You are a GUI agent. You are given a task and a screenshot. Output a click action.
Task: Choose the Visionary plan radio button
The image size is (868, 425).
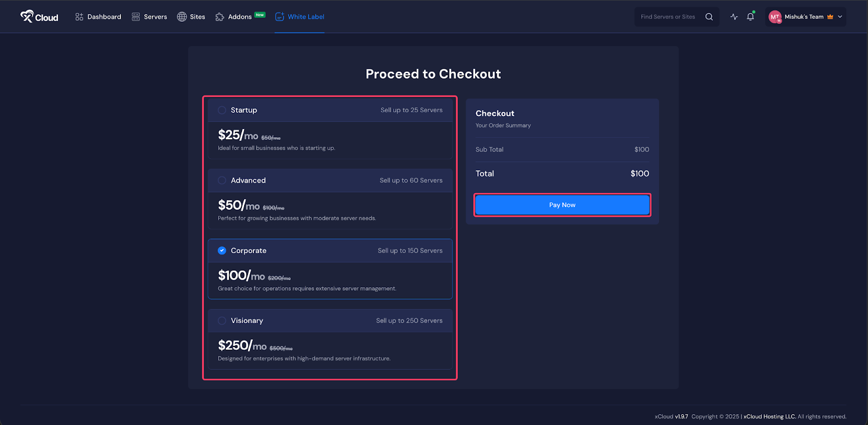pyautogui.click(x=222, y=321)
